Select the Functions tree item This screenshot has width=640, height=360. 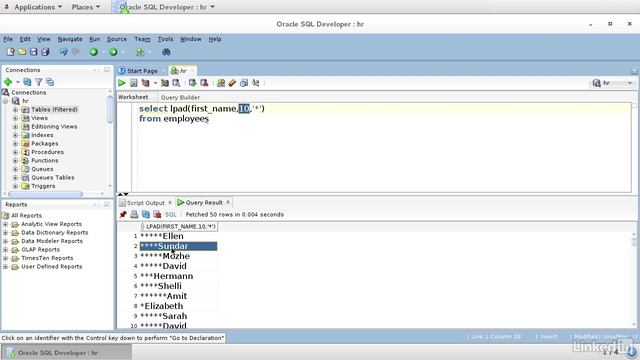click(44, 160)
